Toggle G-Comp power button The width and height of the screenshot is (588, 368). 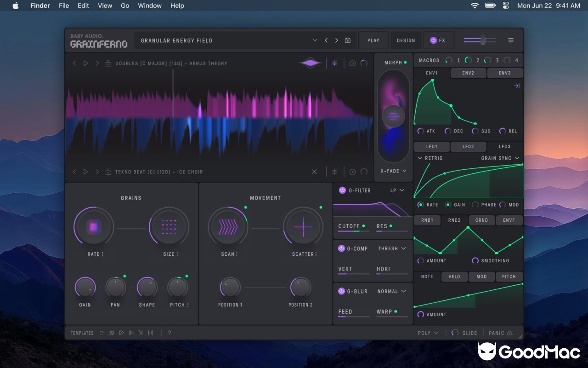click(x=341, y=248)
